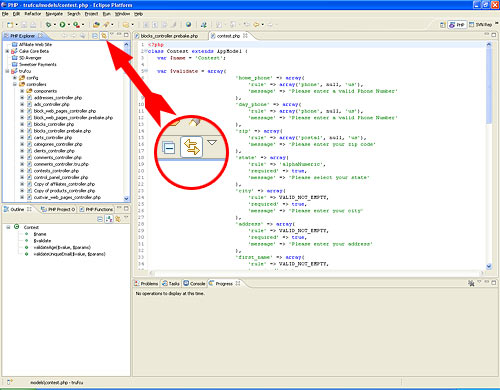The image size is (500, 390).
Task: Open the Project menu
Action: tap(91, 14)
